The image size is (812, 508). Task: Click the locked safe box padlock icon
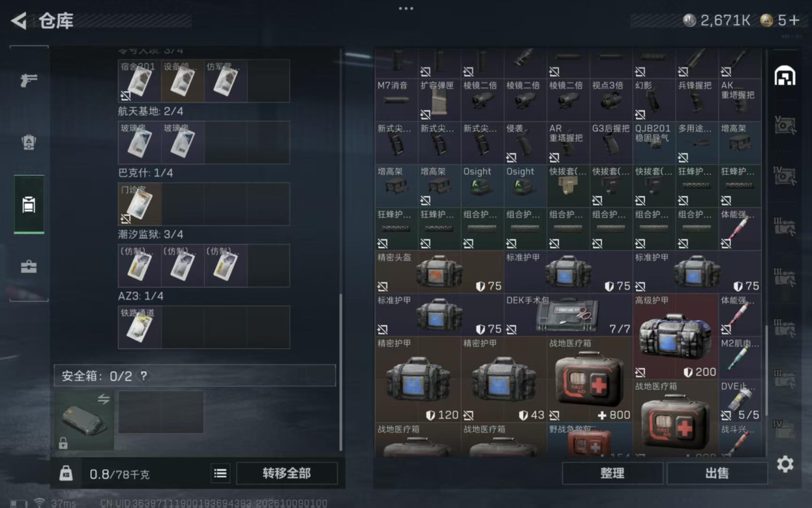pyautogui.click(x=63, y=443)
